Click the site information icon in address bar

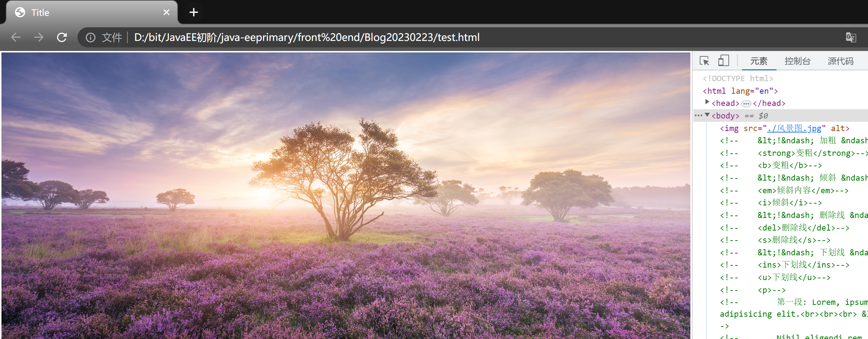pyautogui.click(x=90, y=37)
